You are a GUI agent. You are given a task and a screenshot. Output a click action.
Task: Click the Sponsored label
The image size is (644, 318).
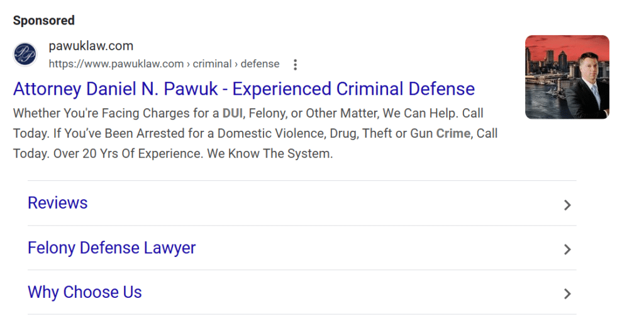pyautogui.click(x=44, y=20)
